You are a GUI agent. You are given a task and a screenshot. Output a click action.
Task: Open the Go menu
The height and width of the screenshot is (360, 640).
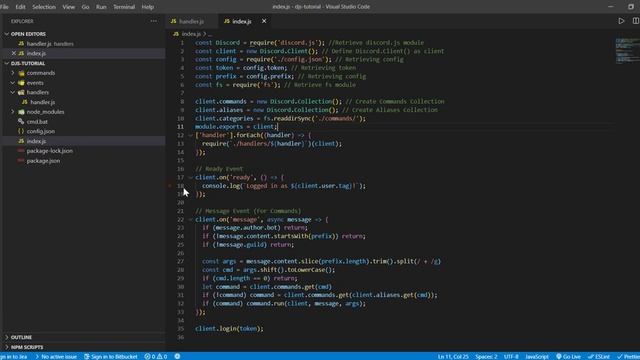point(85,7)
